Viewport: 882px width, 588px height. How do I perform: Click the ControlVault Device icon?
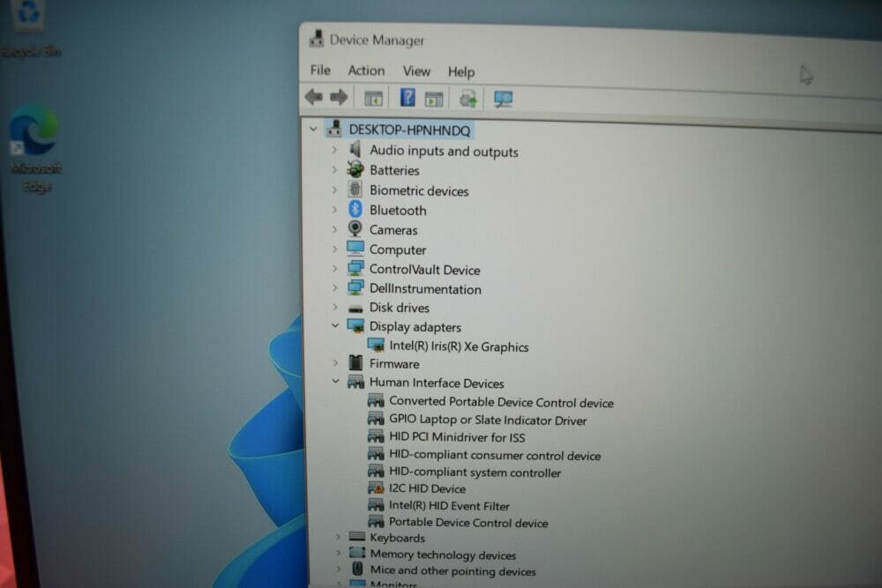pyautogui.click(x=355, y=268)
